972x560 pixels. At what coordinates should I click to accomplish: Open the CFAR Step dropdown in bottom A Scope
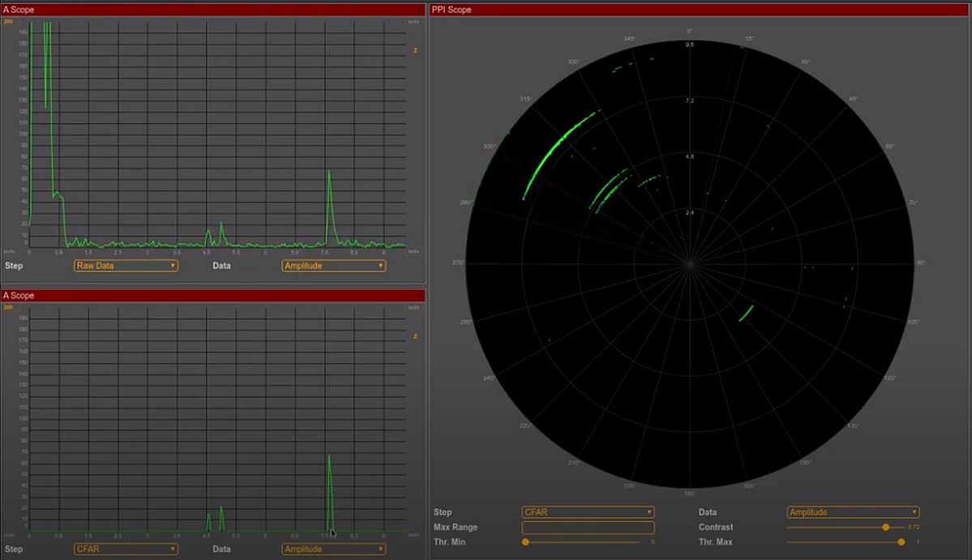point(126,549)
